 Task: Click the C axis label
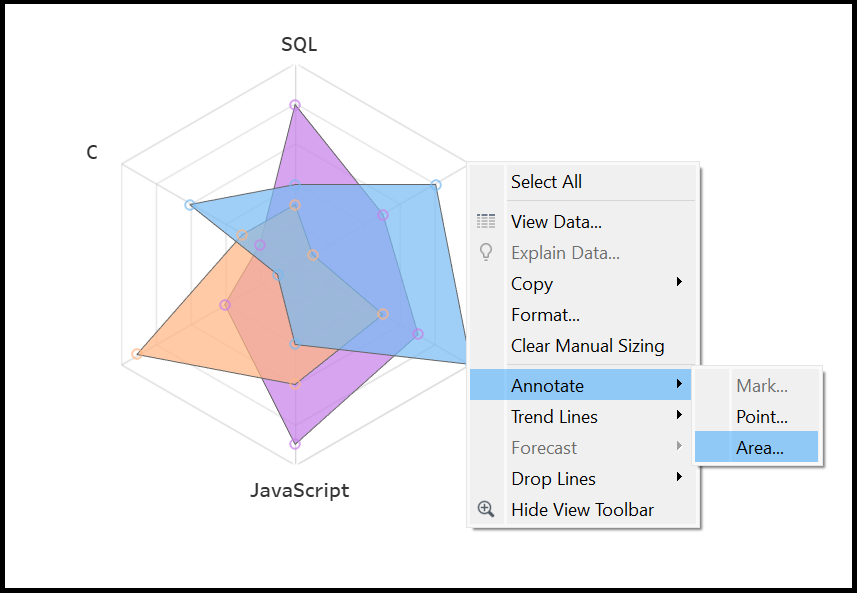coord(92,153)
